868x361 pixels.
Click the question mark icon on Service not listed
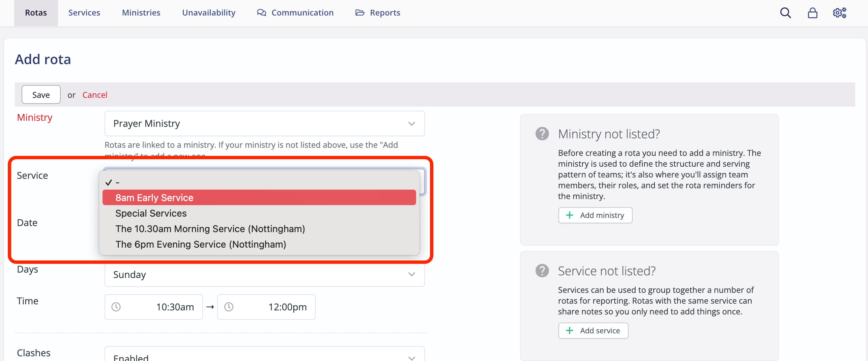coord(542,271)
